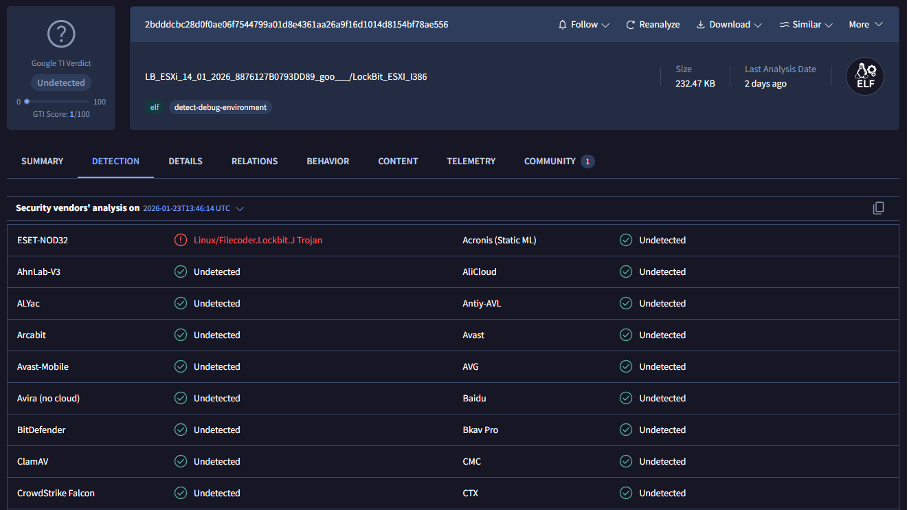Image resolution: width=908 pixels, height=510 pixels.
Task: Click the check icon for Baidu
Action: pyautogui.click(x=625, y=398)
